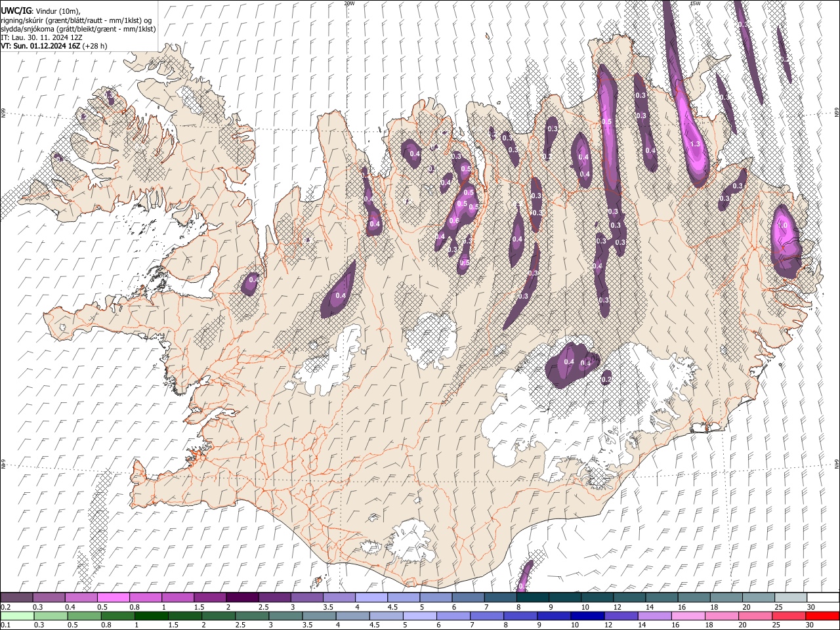
Task: Click the light pink 16 swatch in bottom legend row
Action: pos(689,616)
